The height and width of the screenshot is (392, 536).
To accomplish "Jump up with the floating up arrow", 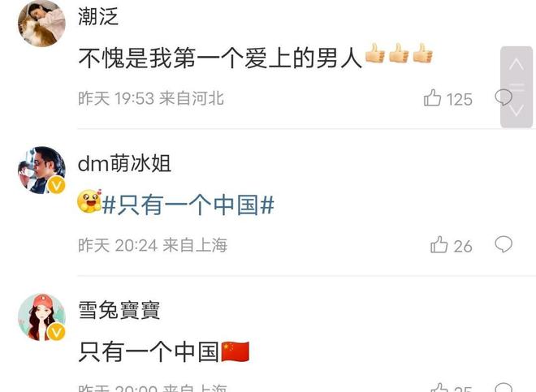I will coord(517,64).
